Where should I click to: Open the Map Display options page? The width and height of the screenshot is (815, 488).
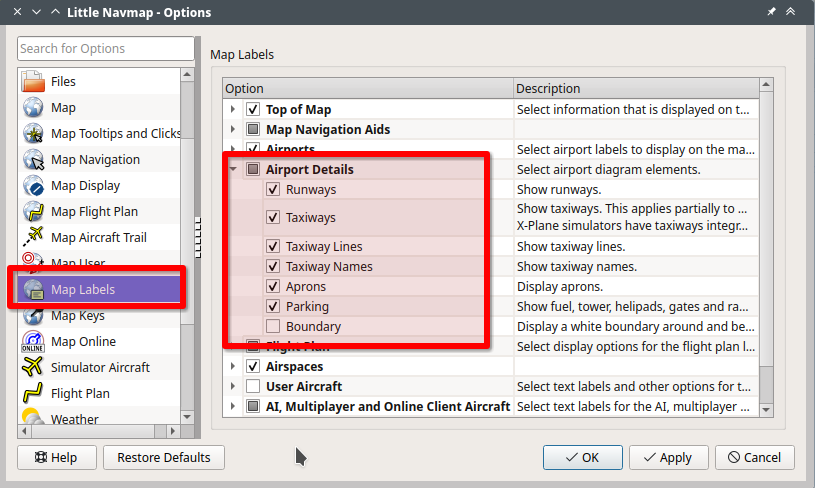click(x=99, y=185)
